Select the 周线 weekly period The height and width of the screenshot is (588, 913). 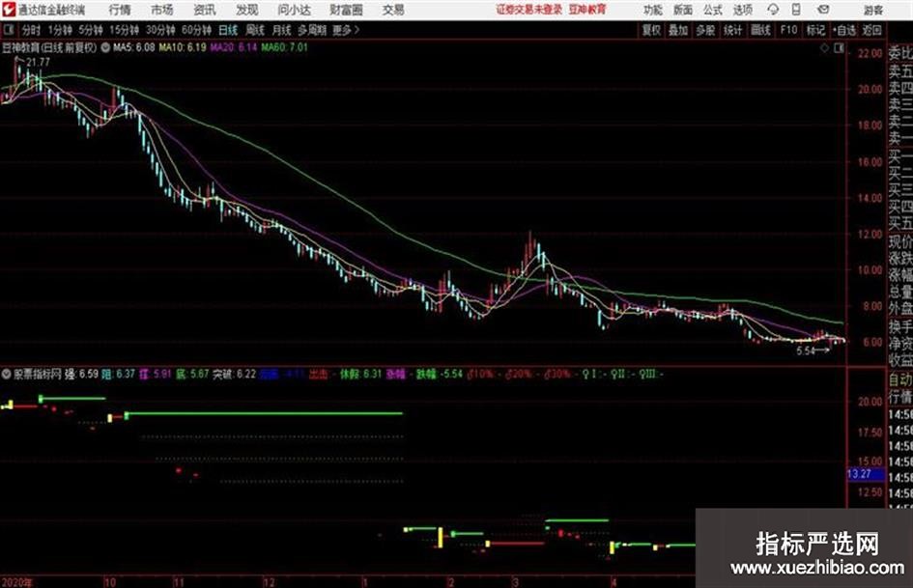tap(254, 30)
